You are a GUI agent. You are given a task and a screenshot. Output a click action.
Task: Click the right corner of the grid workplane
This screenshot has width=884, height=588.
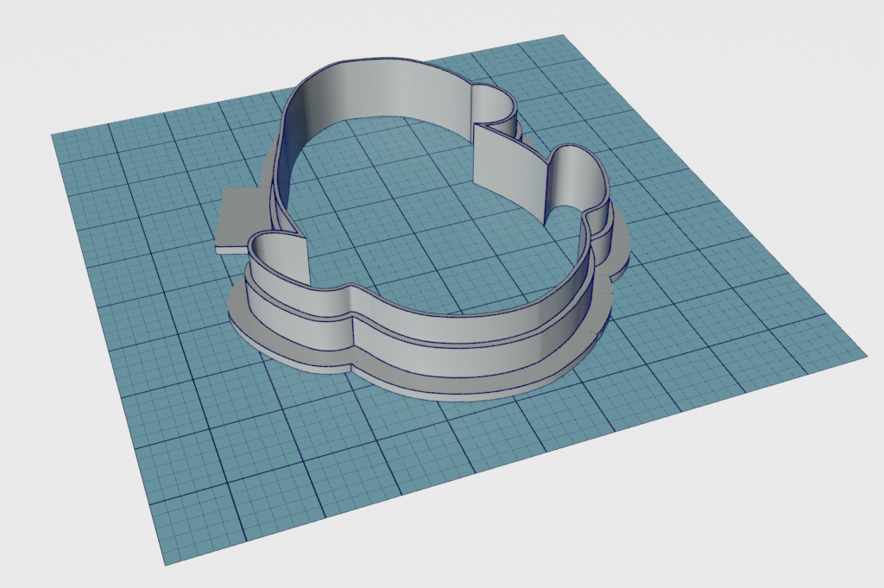point(864,353)
